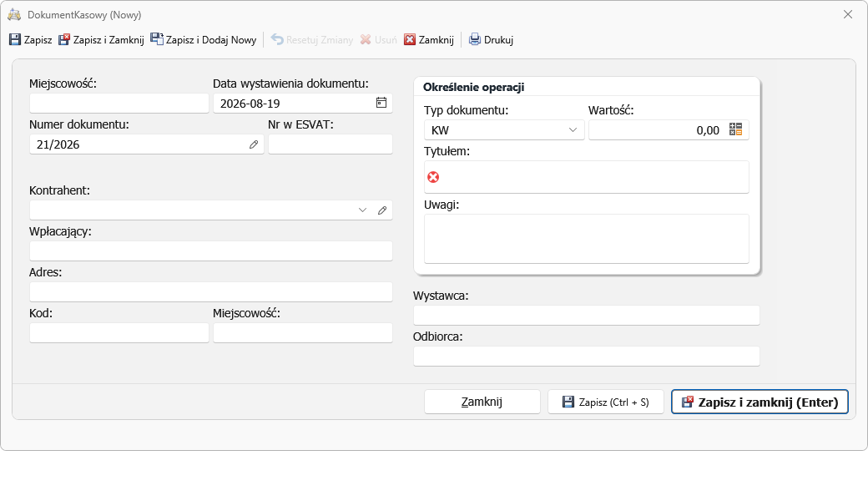
Task: Click the pencil icon beside Numer dokumentu
Action: (254, 144)
